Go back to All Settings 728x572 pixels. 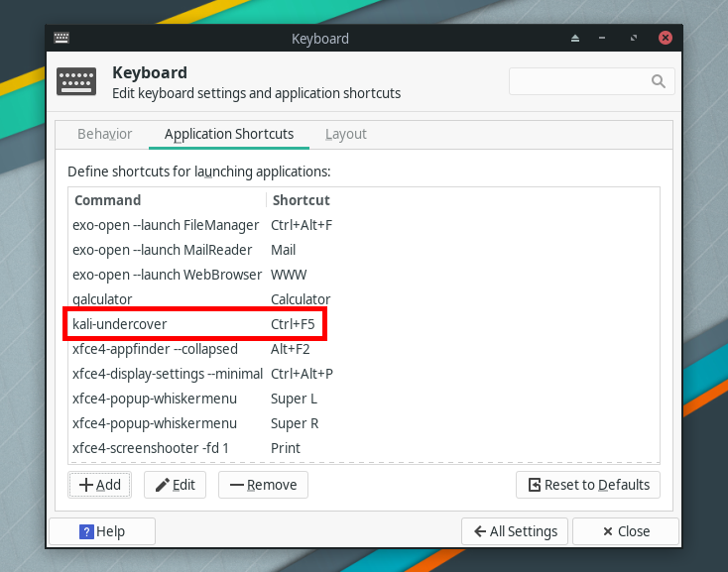(x=515, y=531)
